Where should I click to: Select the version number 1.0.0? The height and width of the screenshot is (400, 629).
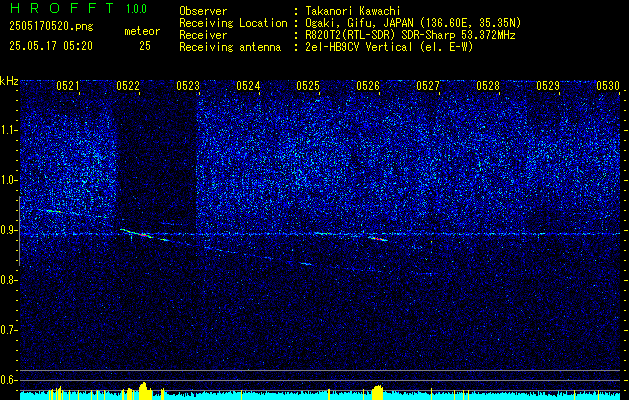coord(136,9)
